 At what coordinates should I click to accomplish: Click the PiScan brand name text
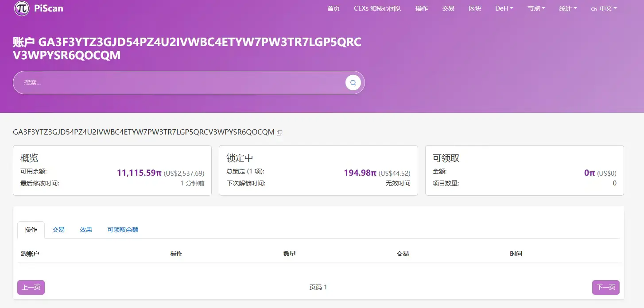49,8
